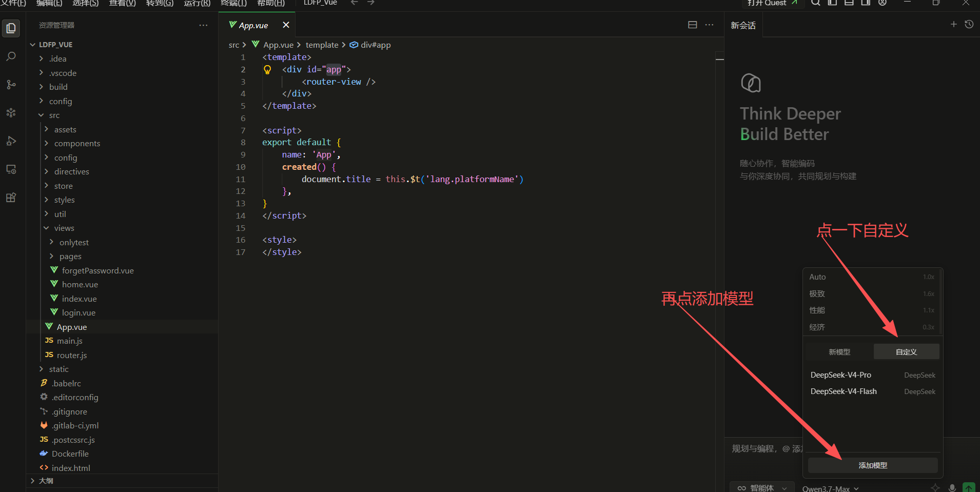Toggle the bottom panel layout icon
The width and height of the screenshot is (980, 492).
pos(849,3)
